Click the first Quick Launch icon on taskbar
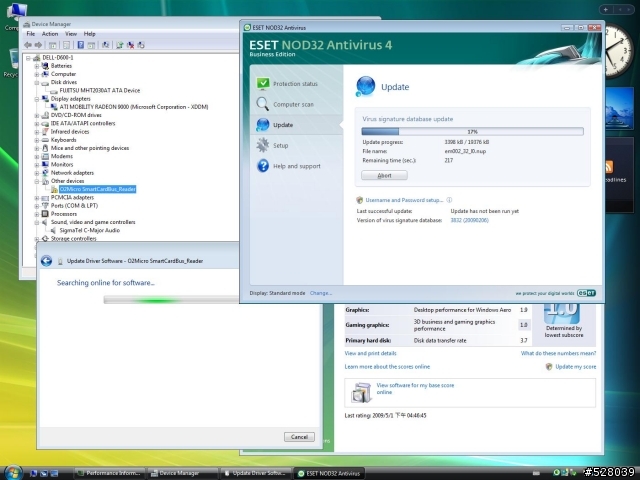The image size is (640, 480). tap(33, 473)
